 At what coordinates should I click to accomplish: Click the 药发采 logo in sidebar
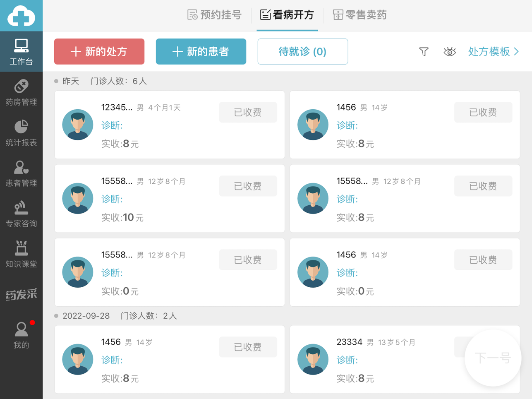pos(21,295)
